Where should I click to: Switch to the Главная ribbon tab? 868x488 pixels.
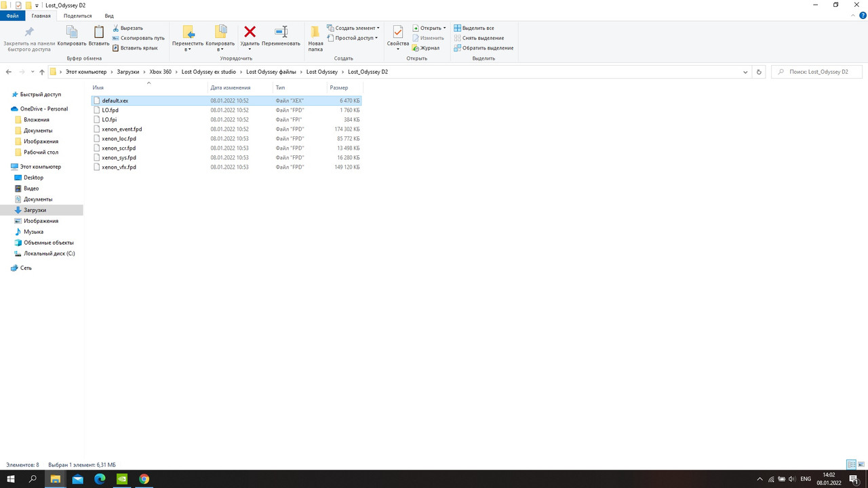(x=41, y=15)
